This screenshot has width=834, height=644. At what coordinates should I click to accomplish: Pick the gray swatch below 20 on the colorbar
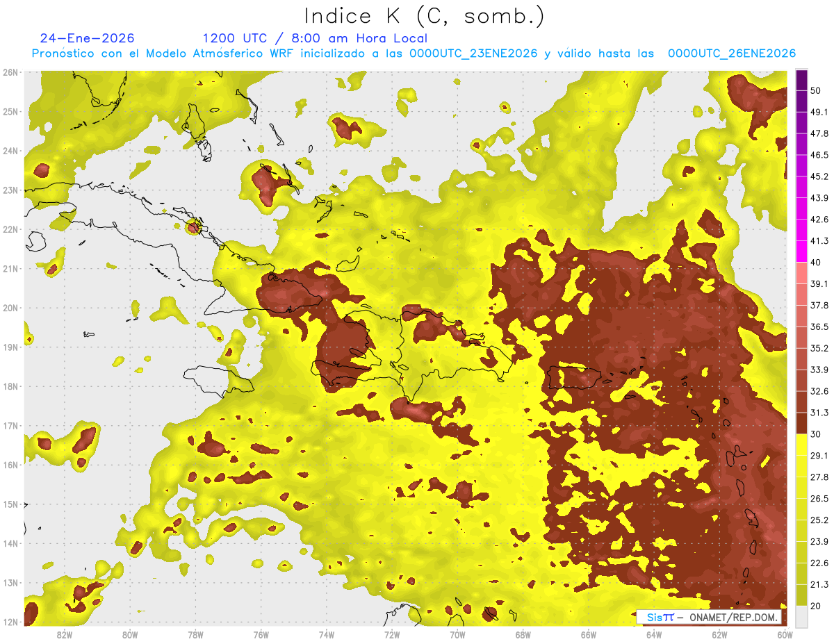pyautogui.click(x=801, y=616)
